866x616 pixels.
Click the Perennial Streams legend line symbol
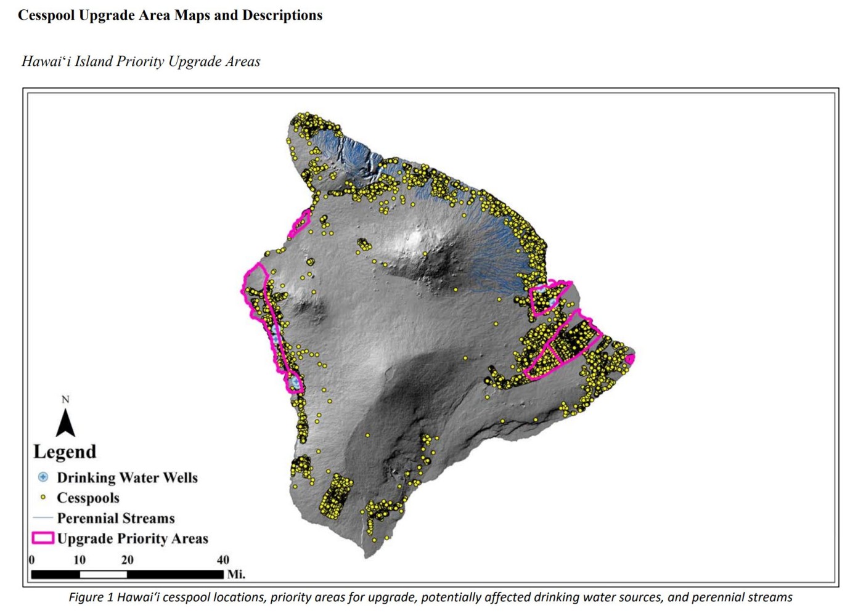43,517
